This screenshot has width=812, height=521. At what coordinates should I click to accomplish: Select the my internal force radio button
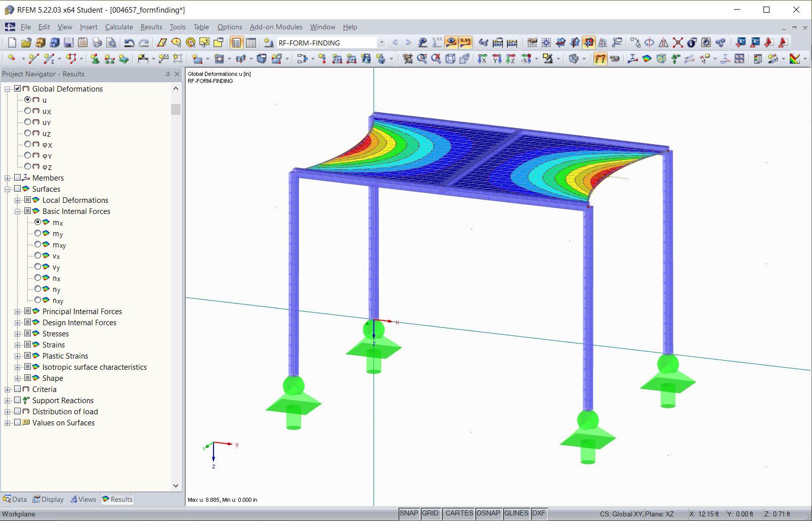(x=38, y=233)
